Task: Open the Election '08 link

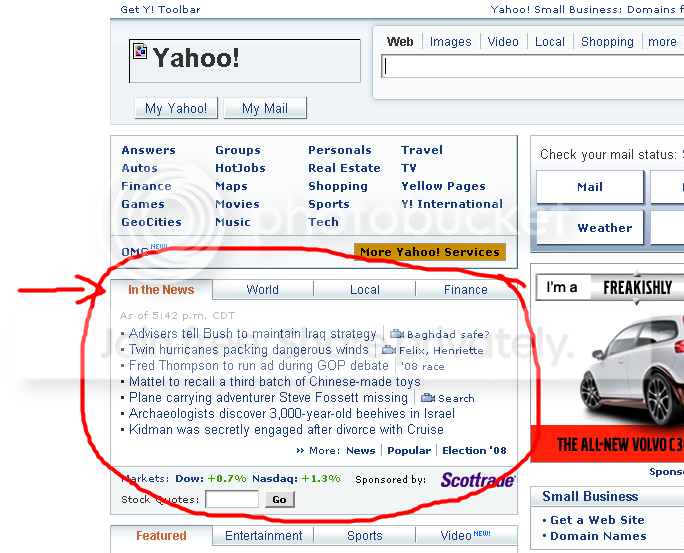Action: (474, 451)
